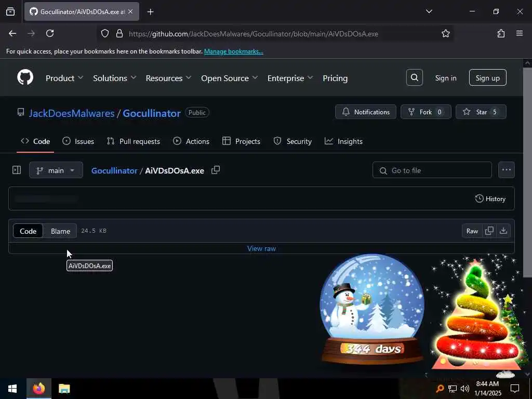The image size is (532, 399).
Task: Click the page vertical scrollbar thumb
Action: click(x=527, y=172)
